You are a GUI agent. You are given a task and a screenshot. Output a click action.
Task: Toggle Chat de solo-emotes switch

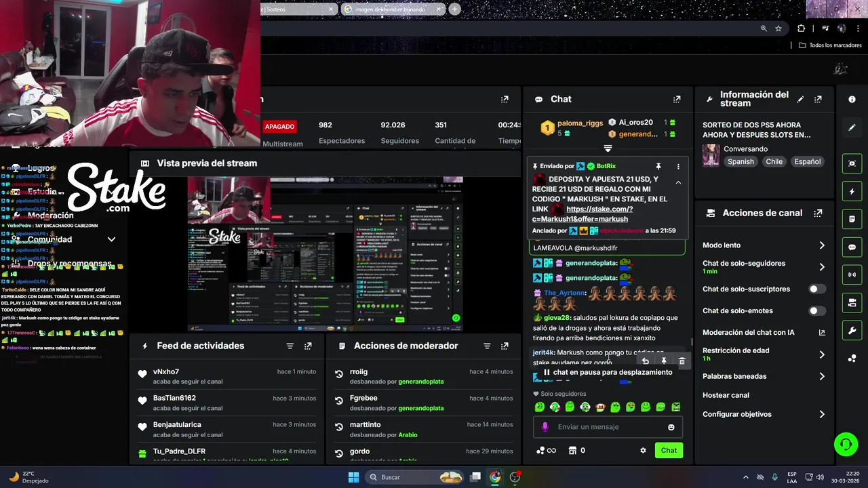tap(817, 310)
